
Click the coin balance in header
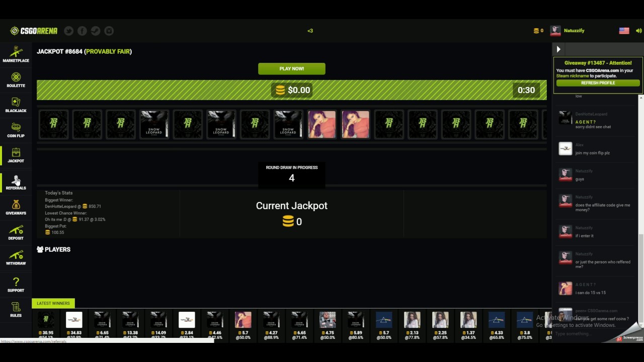pyautogui.click(x=538, y=31)
